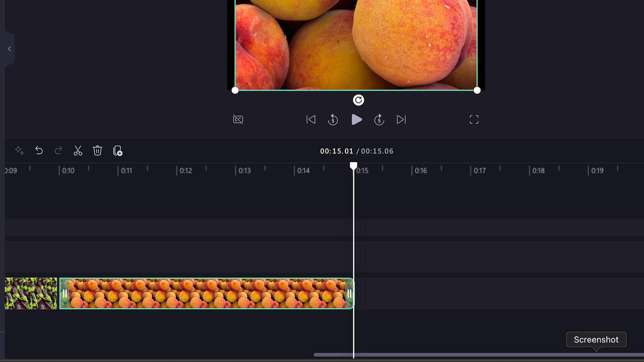Click the bottom-right resize handle of the preview
644x362 pixels.
tap(477, 90)
